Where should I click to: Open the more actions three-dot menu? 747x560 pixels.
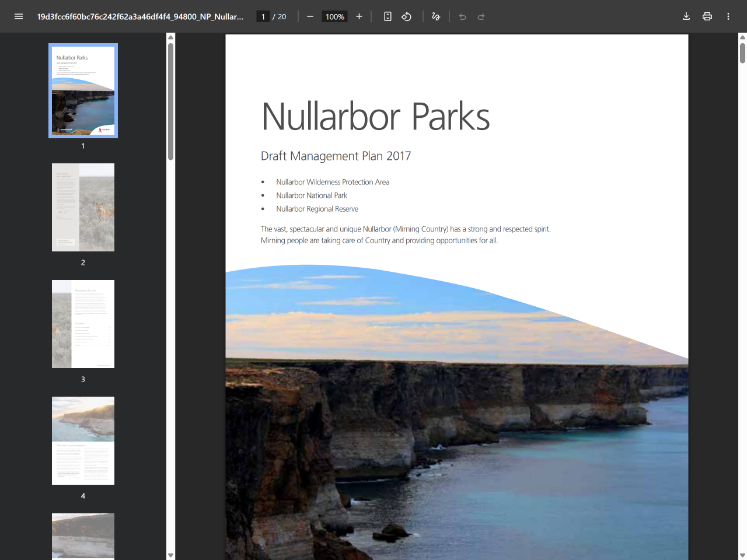(x=728, y=16)
